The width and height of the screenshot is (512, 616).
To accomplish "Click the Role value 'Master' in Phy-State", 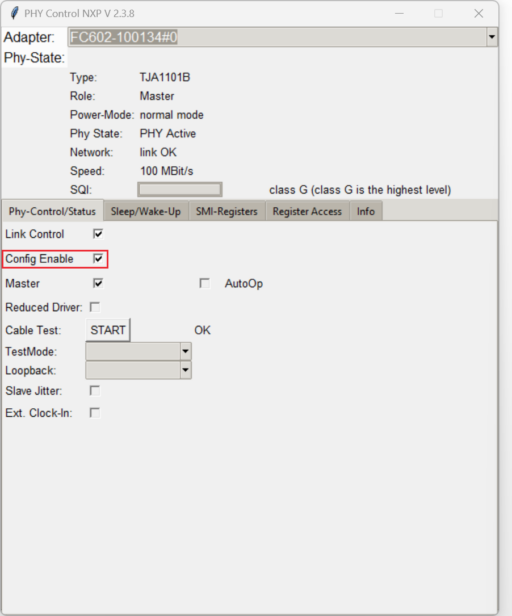I will (157, 96).
